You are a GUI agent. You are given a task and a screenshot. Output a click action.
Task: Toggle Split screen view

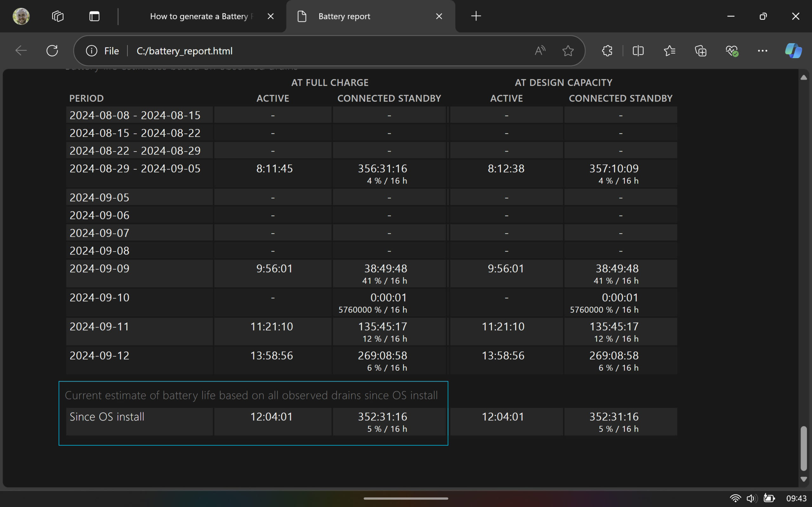(x=638, y=51)
